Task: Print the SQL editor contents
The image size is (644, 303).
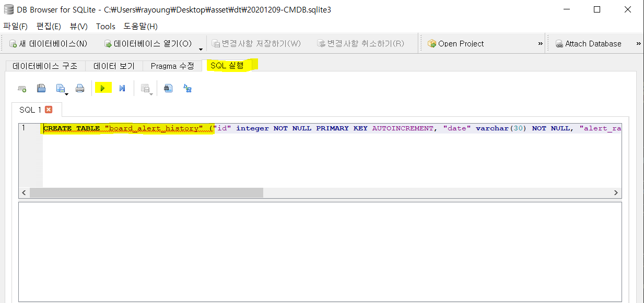Action: (x=80, y=89)
